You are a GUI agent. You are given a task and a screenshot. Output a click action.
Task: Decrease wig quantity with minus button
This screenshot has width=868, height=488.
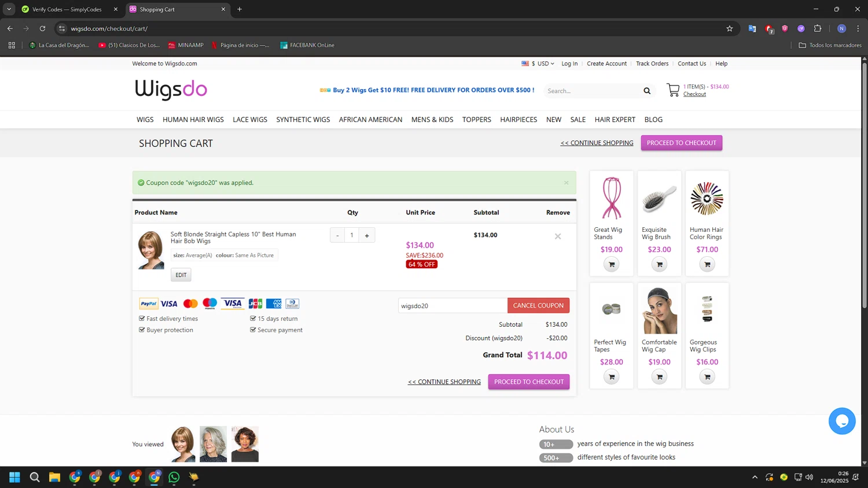coord(337,235)
